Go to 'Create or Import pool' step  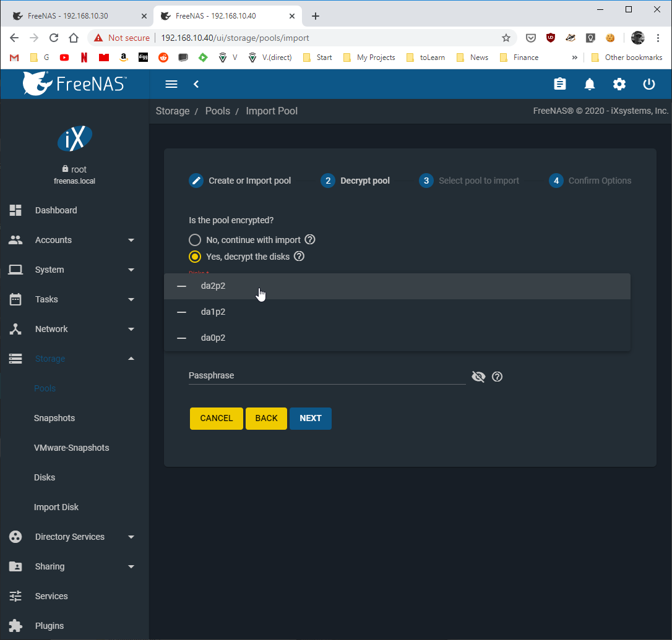pos(240,181)
